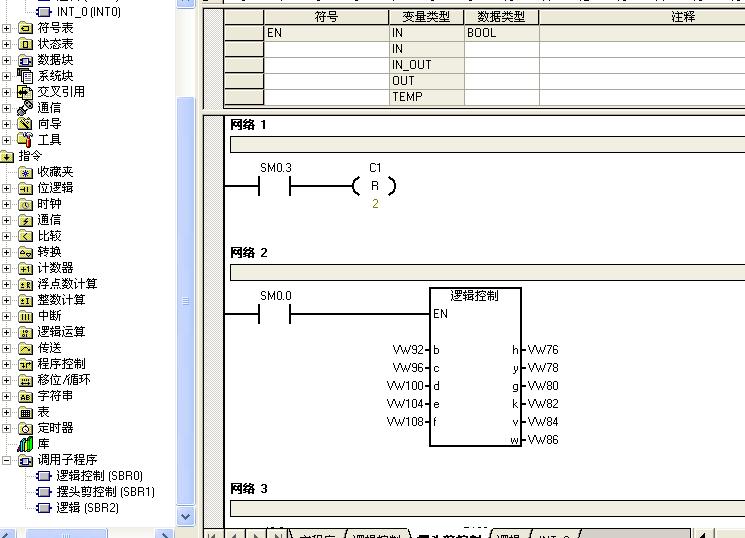Click the 向导 wizard icon
The image size is (745, 538).
pos(26,124)
